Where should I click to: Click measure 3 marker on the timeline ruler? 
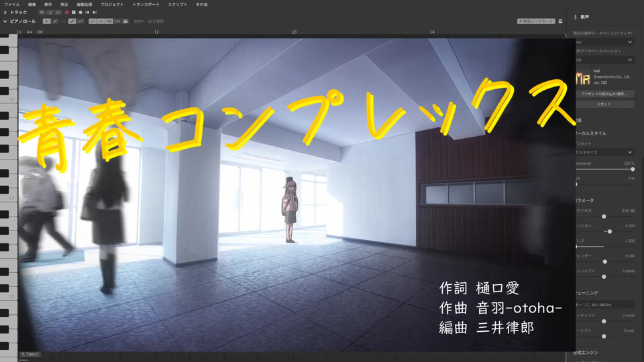point(294,32)
